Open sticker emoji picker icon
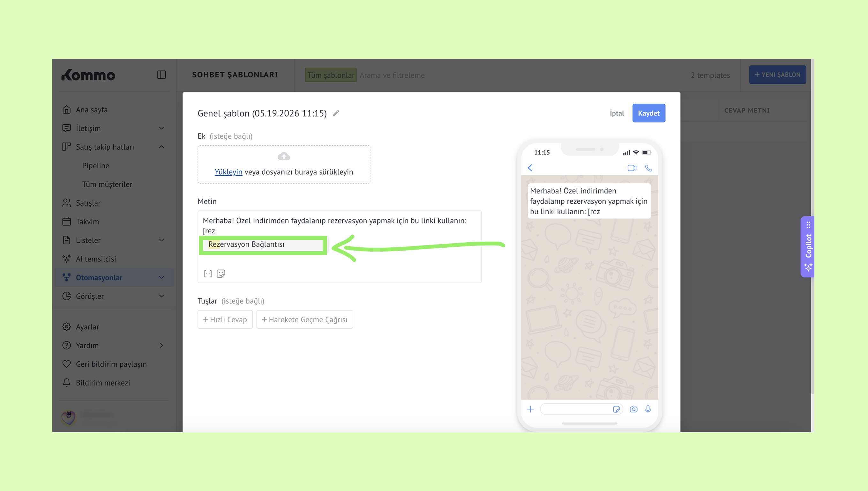This screenshot has width=868, height=491. point(221,274)
